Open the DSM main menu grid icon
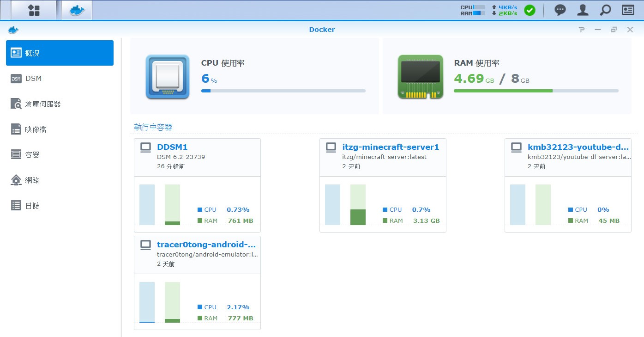This screenshot has width=644, height=337. 33,10
